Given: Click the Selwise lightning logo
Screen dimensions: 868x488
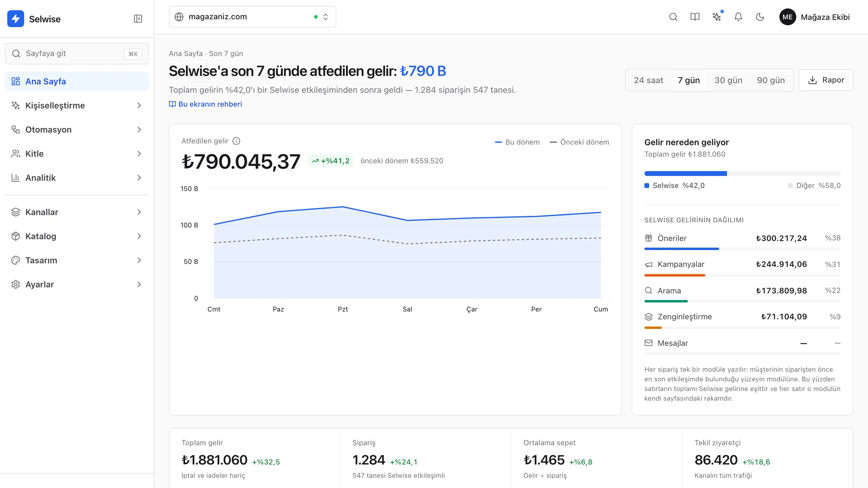Looking at the screenshot, I should [16, 19].
